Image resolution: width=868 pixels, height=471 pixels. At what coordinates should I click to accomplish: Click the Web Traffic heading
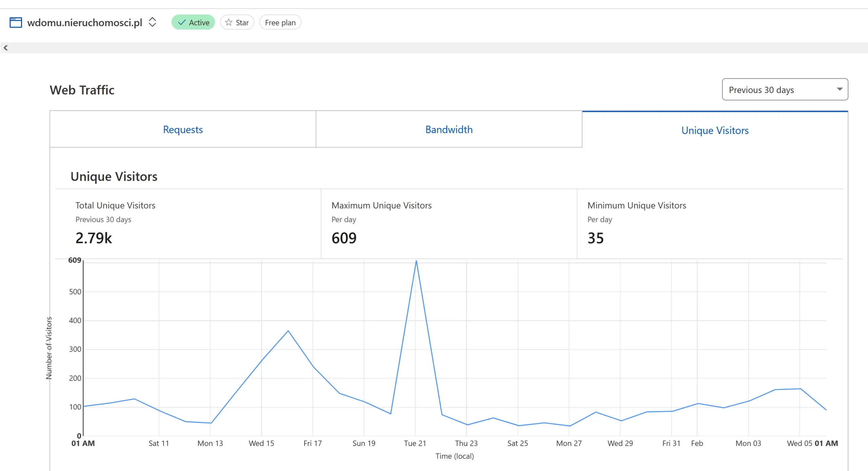pyautogui.click(x=82, y=90)
